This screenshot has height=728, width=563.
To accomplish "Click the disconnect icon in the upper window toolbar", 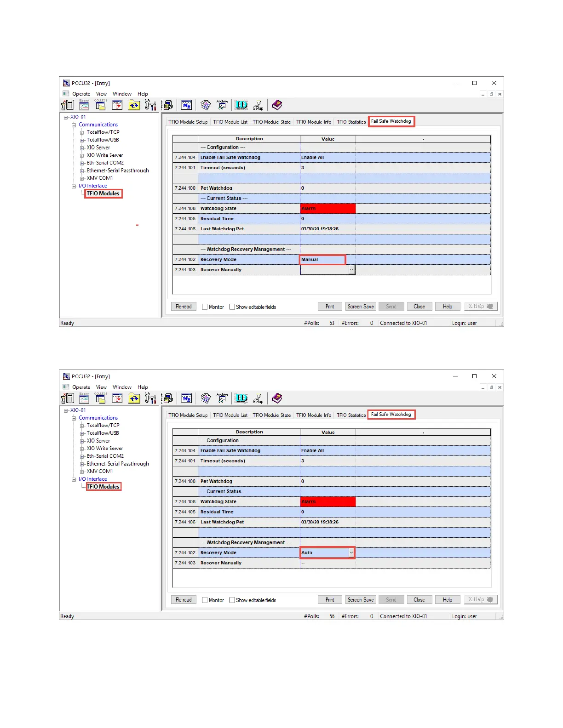I will [68, 105].
